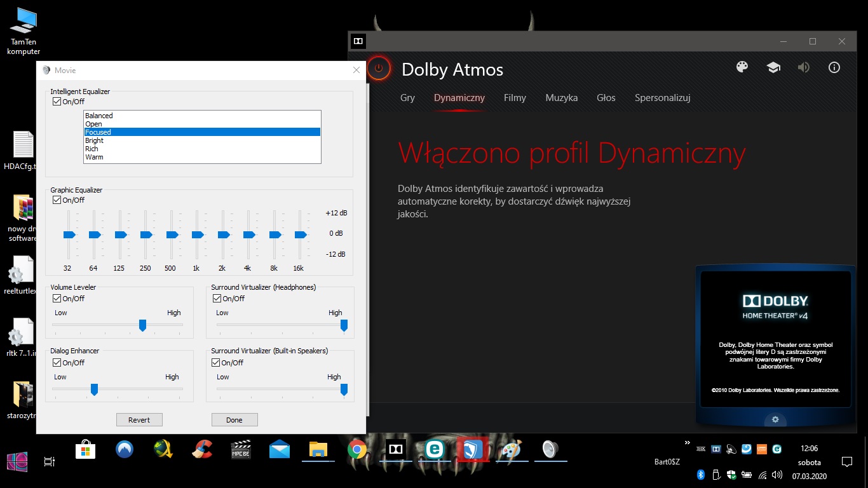Open Microsoft Store from the taskbar
The width and height of the screenshot is (868, 488).
pos(85,449)
